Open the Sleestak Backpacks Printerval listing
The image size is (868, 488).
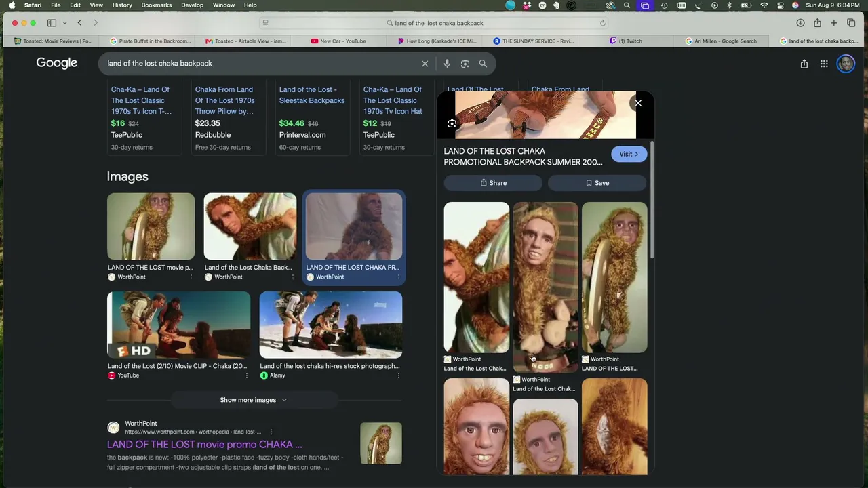pyautogui.click(x=312, y=95)
